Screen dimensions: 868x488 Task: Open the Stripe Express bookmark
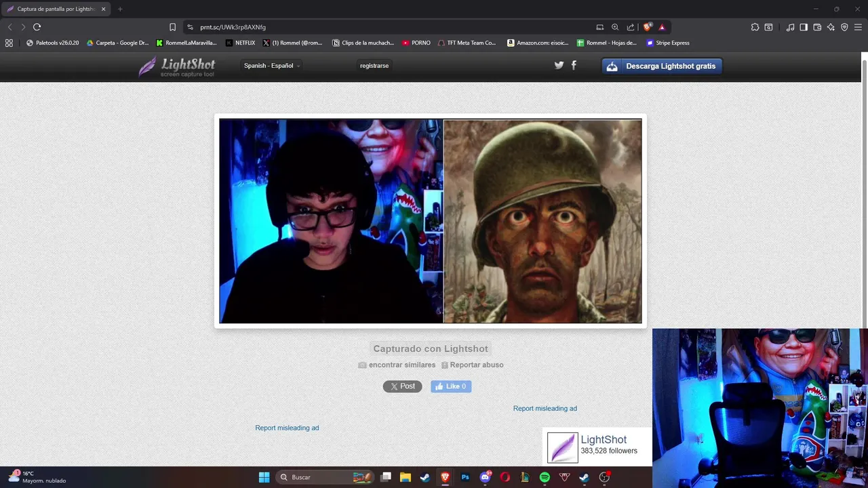(x=668, y=43)
